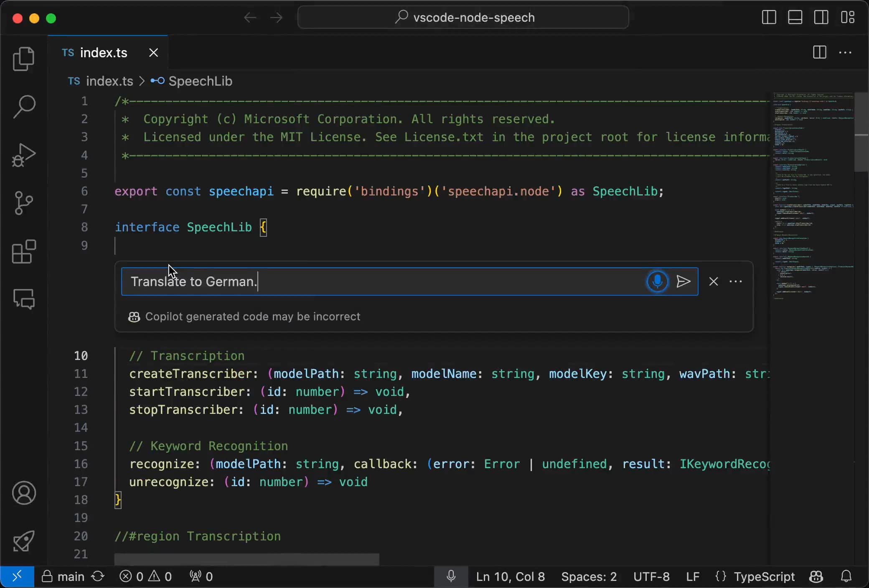Open Run and Debug view
Viewport: 869px width, 588px height.
click(x=24, y=155)
